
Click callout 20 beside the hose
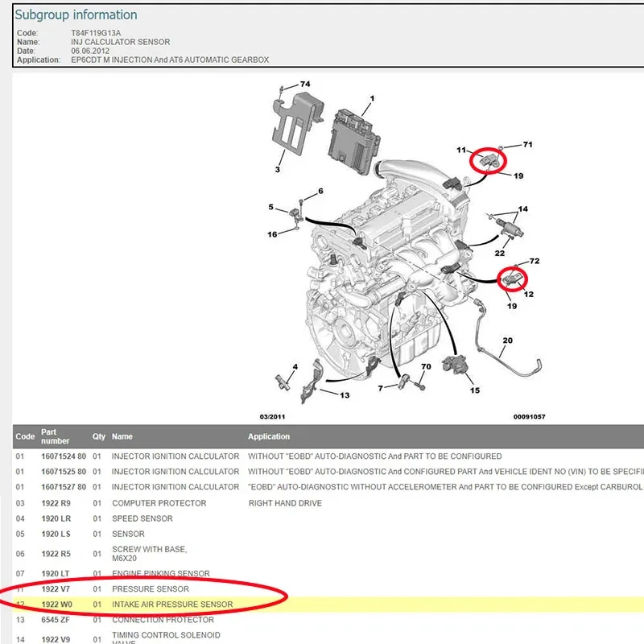pyautogui.click(x=508, y=341)
